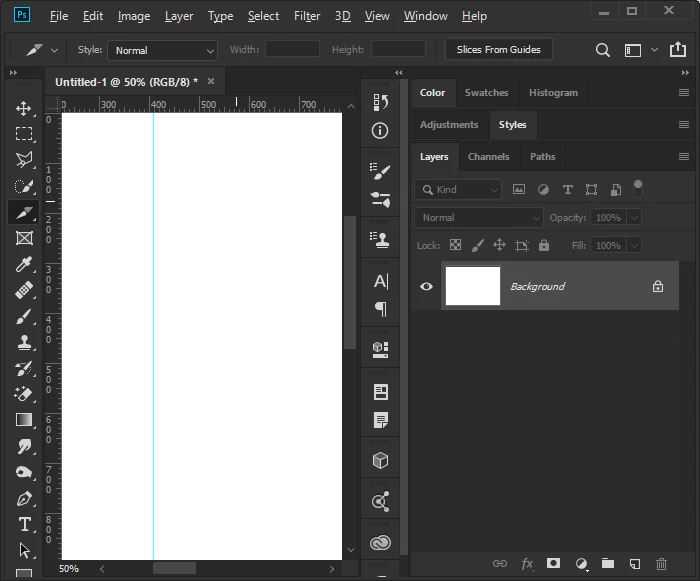Select the Pen tool
Image resolution: width=700 pixels, height=581 pixels.
[24, 499]
